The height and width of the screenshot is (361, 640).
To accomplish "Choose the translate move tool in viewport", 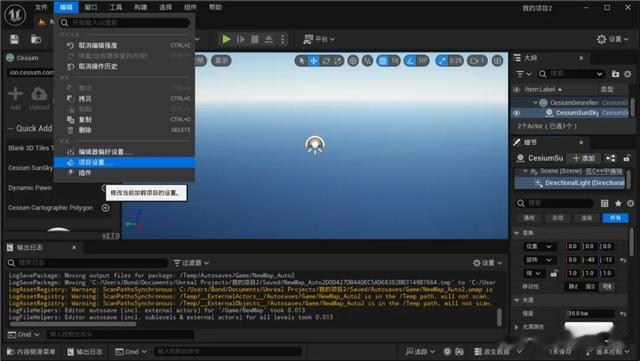I will (x=313, y=61).
